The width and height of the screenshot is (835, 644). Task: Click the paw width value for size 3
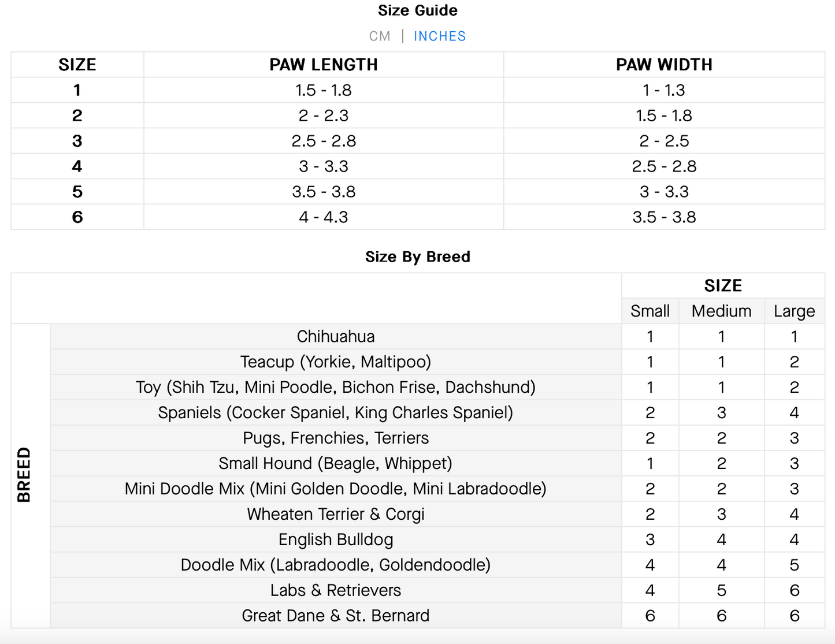(664, 141)
